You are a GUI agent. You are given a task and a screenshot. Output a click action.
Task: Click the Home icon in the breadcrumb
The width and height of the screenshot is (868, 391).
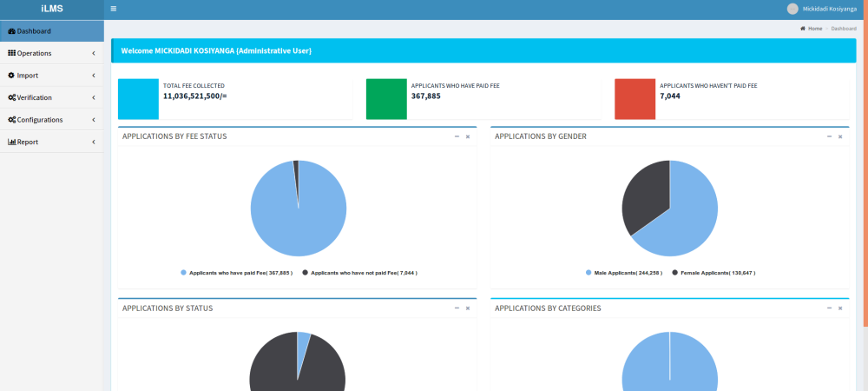pyautogui.click(x=803, y=29)
